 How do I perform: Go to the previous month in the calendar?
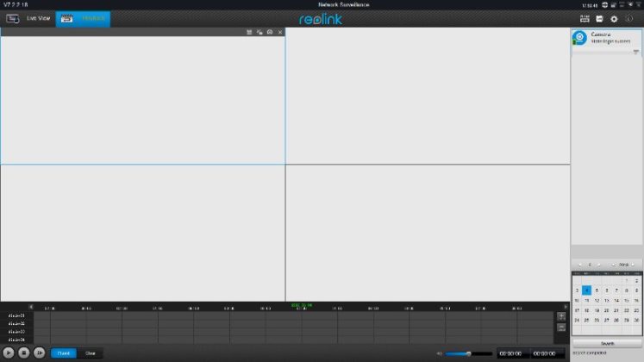(580, 265)
